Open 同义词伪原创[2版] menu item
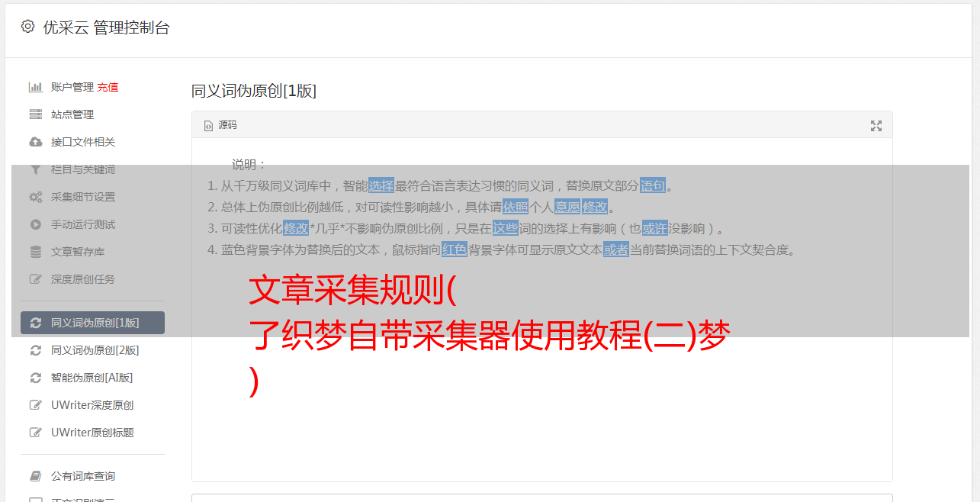Viewport: 980px width, 502px height. pos(93,350)
